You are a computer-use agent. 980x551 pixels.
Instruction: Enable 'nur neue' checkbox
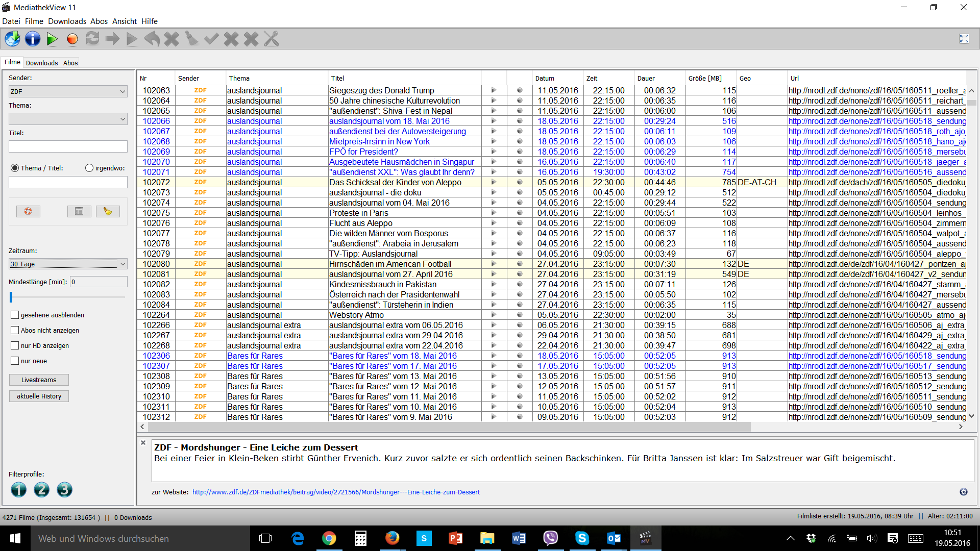[x=15, y=361]
